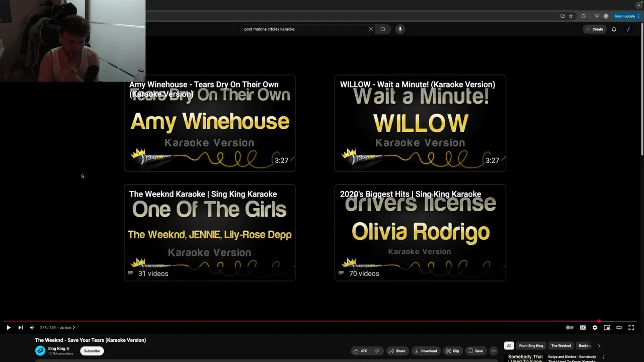The height and width of the screenshot is (362, 644).
Task: Open the Sing King channel name link
Action: click(56, 348)
